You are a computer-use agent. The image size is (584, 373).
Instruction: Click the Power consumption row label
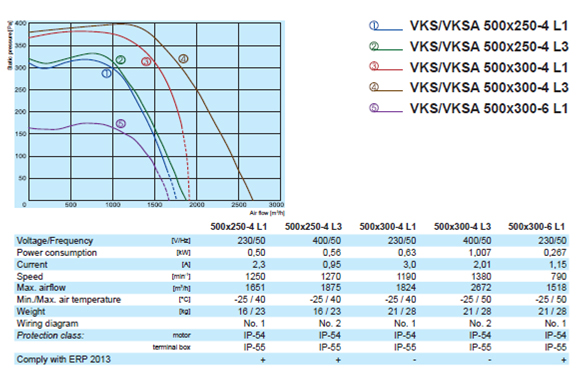point(57,253)
